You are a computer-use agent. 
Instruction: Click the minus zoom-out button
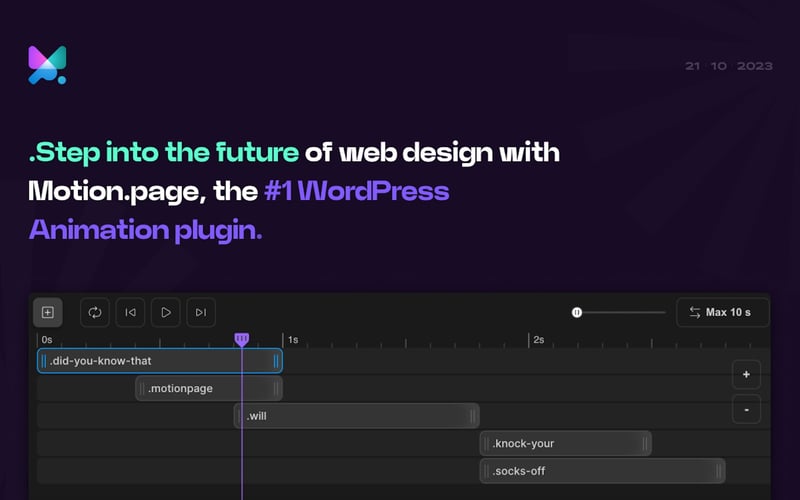click(x=746, y=409)
